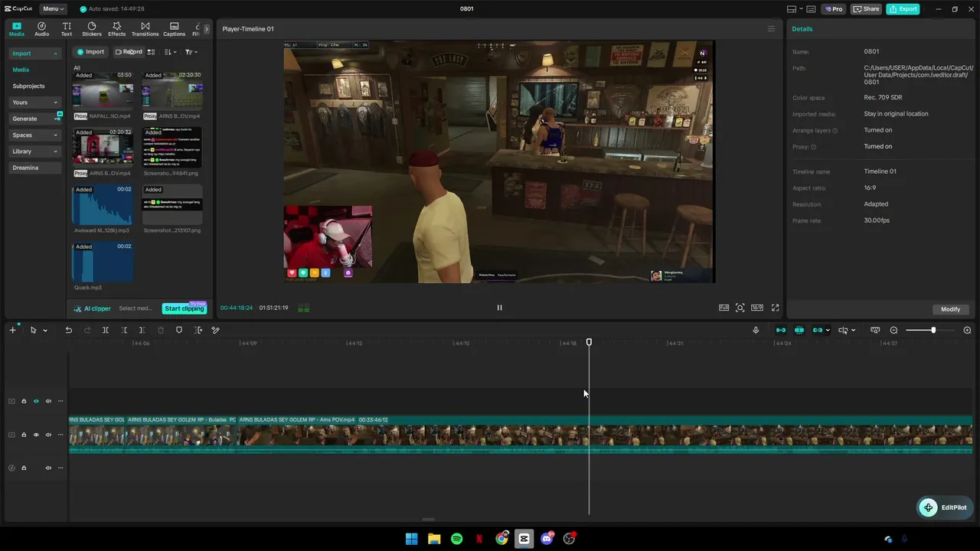Screen dimensions: 980x551
Task: Expand the Library section in sidebar
Action: [x=55, y=152]
